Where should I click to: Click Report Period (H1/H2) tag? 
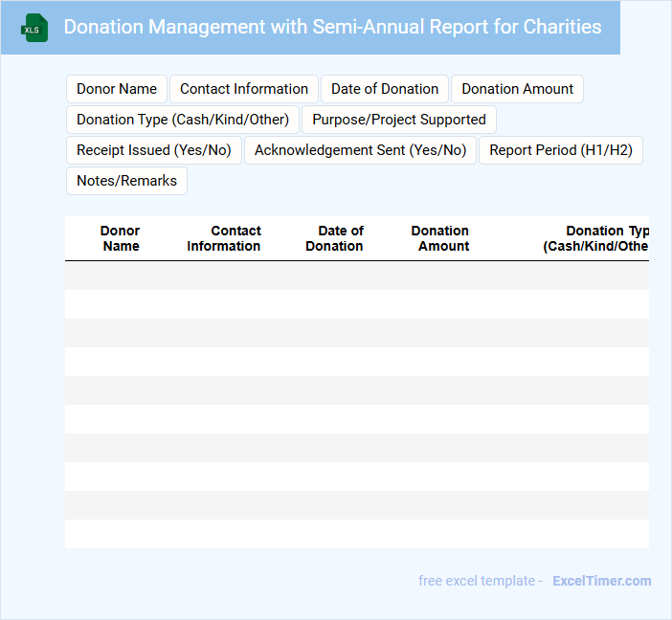561,150
